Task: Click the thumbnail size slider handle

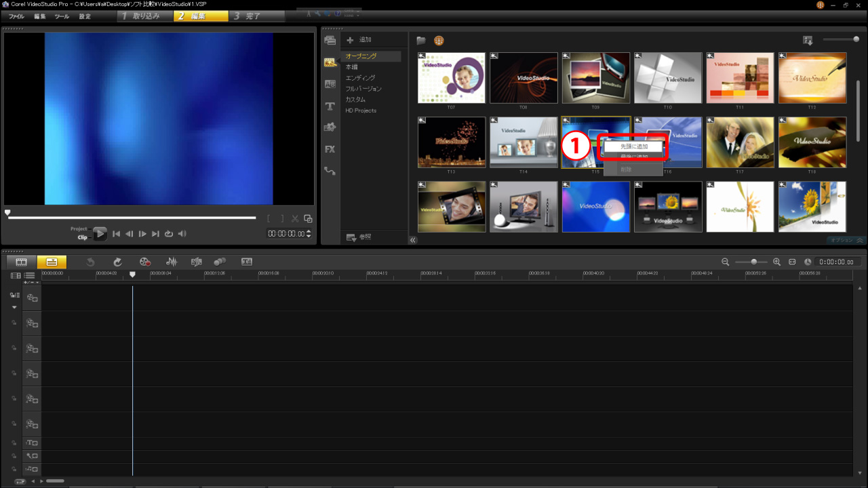Action: coord(856,39)
